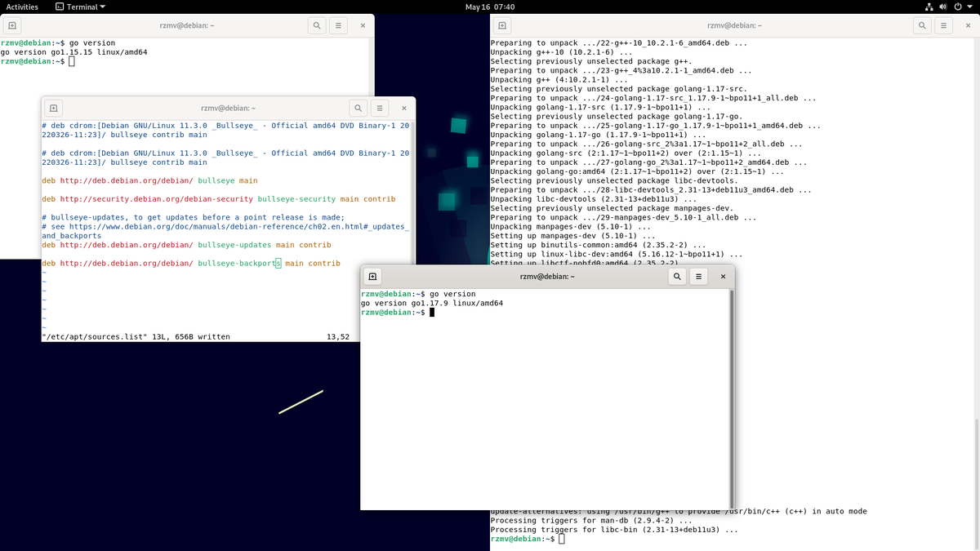Viewport: 980px width, 551px height.
Task: Click 'Setting up linux-libc-dev:amd64' line
Action: click(x=617, y=255)
